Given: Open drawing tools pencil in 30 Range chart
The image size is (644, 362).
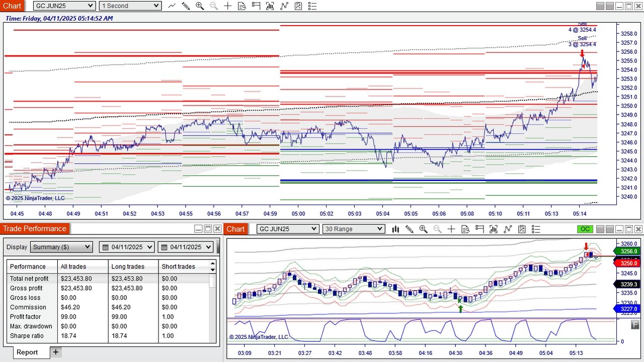Looking at the screenshot, I should click(410, 229).
